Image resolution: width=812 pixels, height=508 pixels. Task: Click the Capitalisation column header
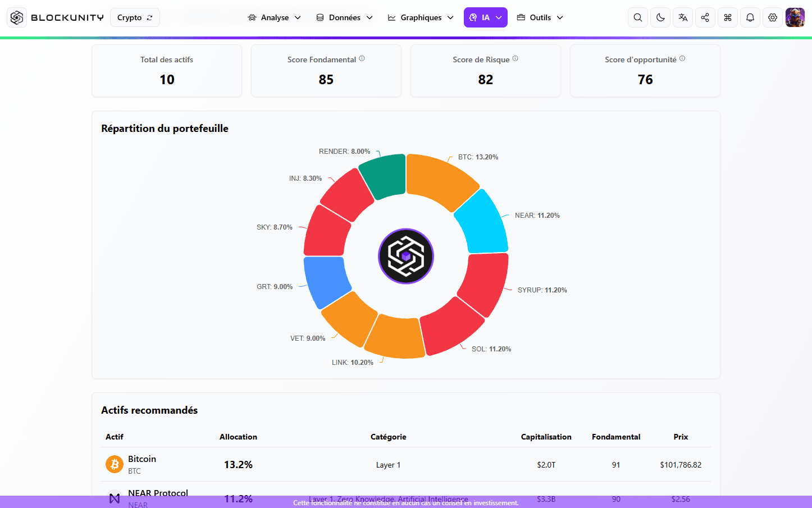click(x=546, y=437)
